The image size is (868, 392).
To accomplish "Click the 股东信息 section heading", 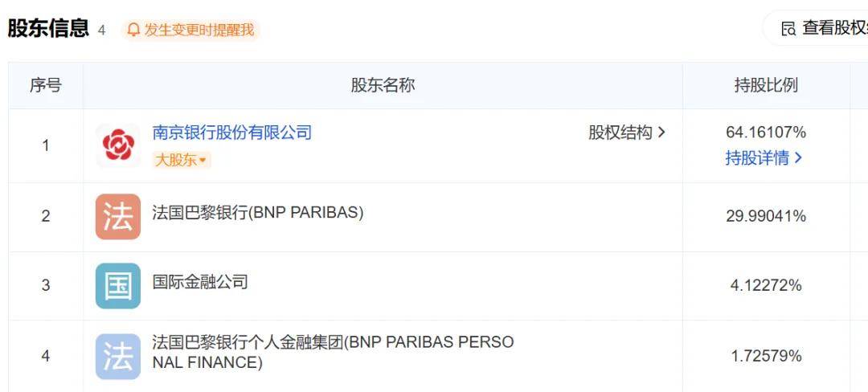I will pos(48,28).
